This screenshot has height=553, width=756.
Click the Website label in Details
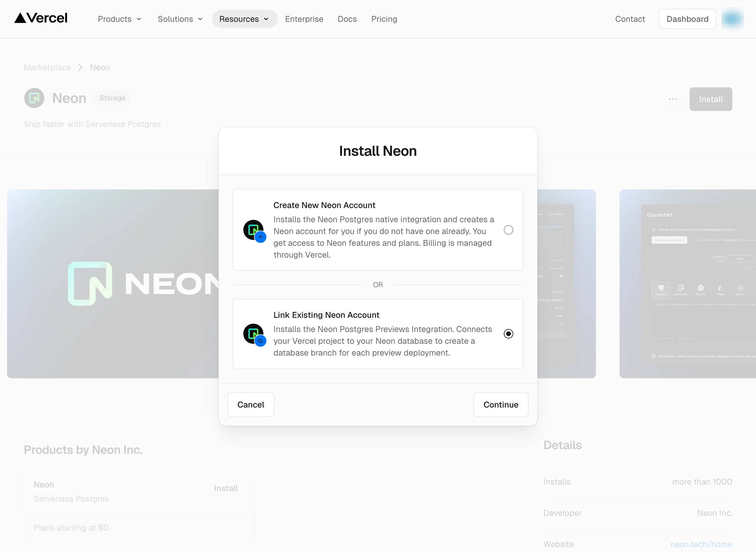click(x=558, y=544)
